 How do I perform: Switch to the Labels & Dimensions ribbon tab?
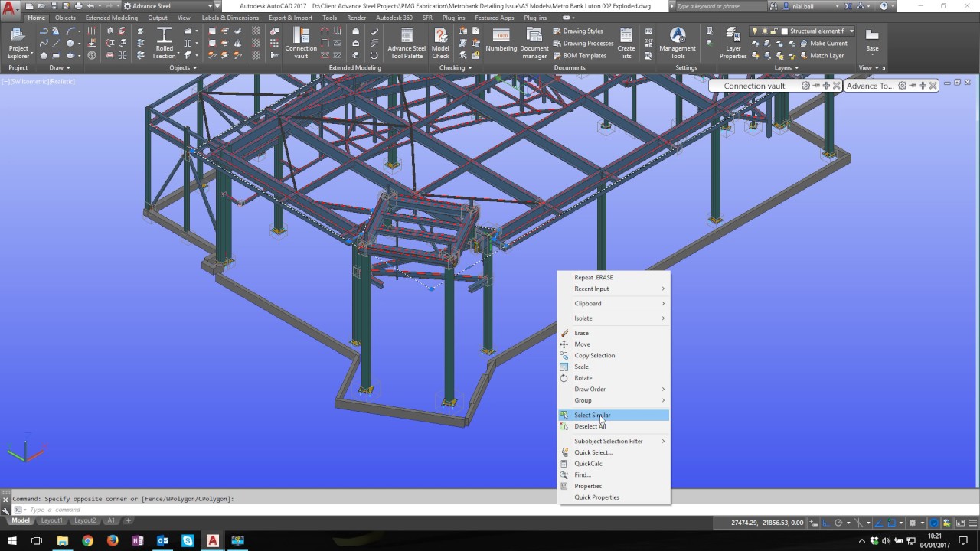(x=230, y=18)
